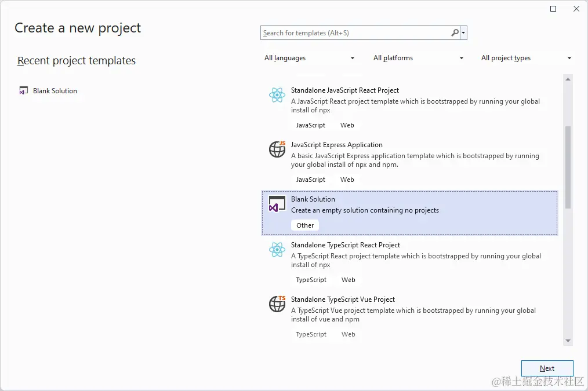Image resolution: width=588 pixels, height=391 pixels.
Task: Close the Create a new project dialog
Action: click(x=576, y=9)
